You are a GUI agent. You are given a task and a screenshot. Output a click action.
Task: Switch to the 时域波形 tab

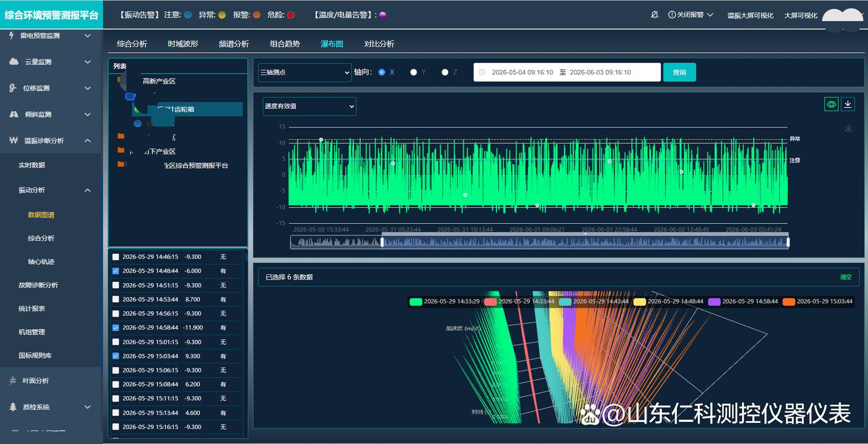tap(183, 44)
